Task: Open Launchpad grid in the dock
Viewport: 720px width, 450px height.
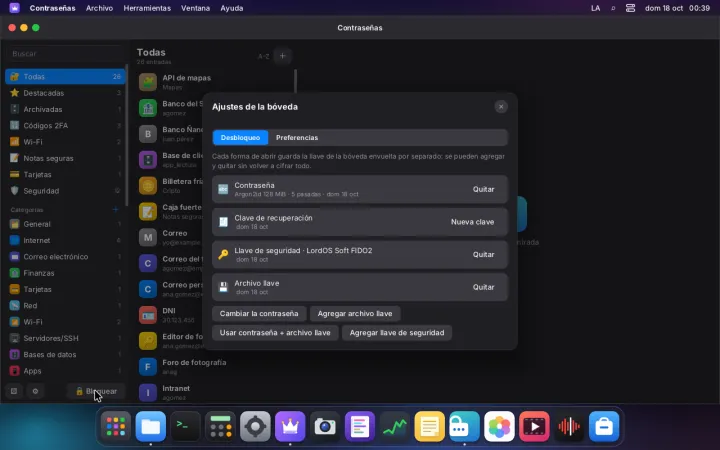Action: coord(116,427)
